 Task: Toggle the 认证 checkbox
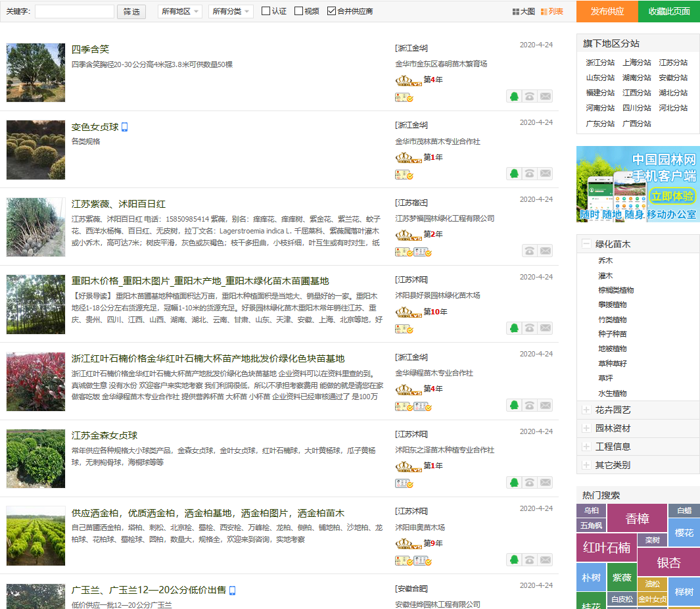[266, 11]
